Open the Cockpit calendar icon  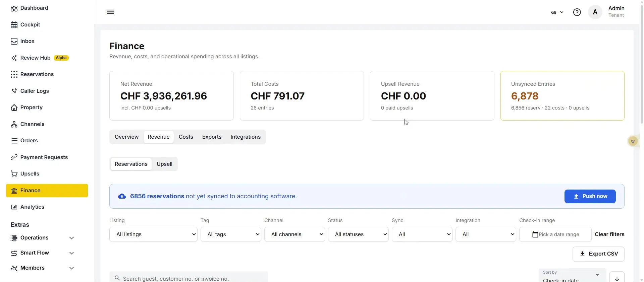click(14, 25)
